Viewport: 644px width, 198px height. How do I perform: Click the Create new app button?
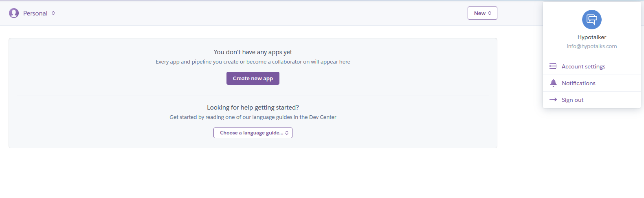pyautogui.click(x=253, y=78)
